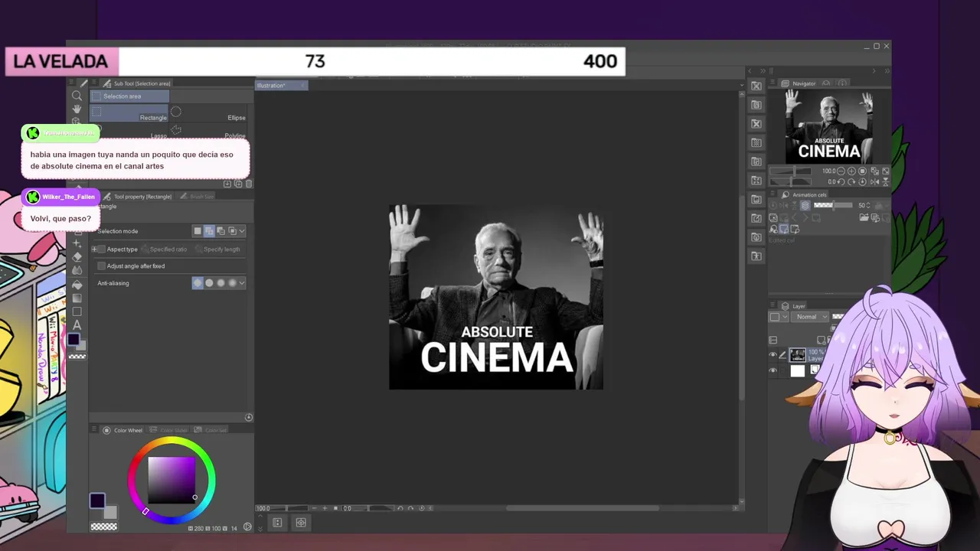The width and height of the screenshot is (980, 551).
Task: Select the Eraser tool in toolbar
Action: 77,256
